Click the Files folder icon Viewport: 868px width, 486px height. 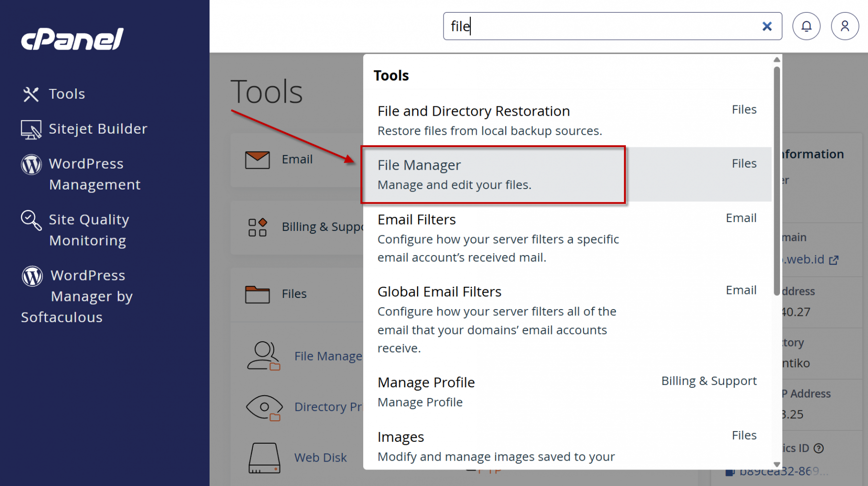click(257, 294)
